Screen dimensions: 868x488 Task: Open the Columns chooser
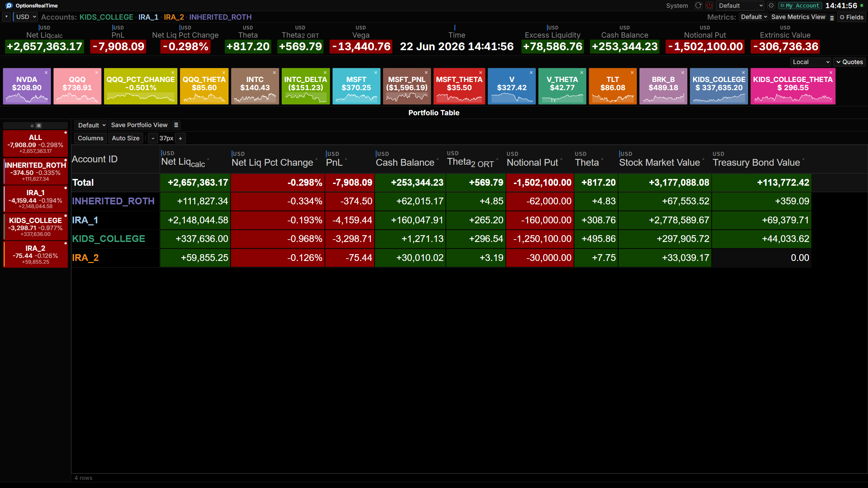(91, 138)
